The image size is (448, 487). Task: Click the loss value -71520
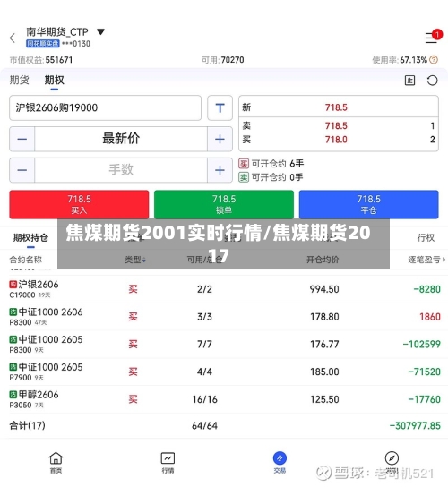click(x=425, y=372)
